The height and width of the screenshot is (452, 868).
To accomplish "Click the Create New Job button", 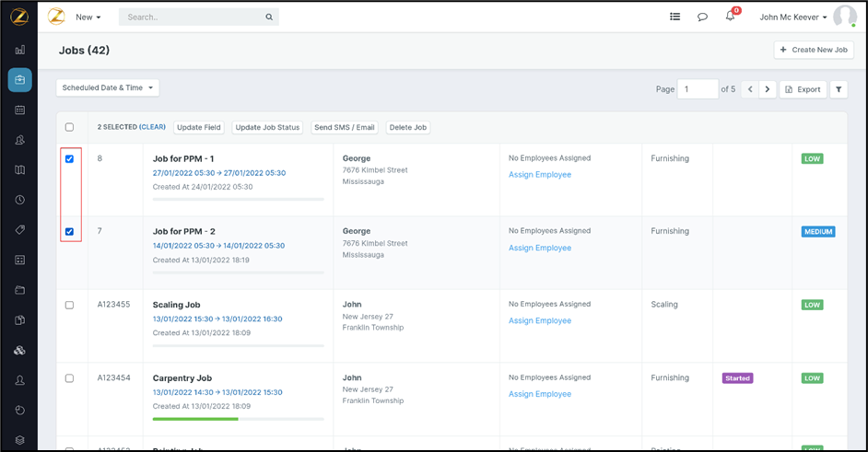I will (814, 50).
